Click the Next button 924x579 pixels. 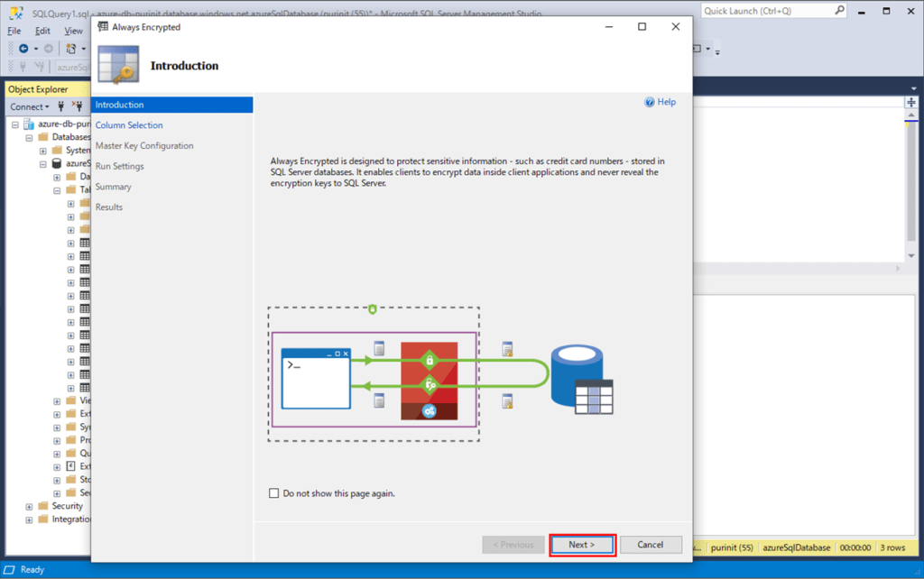(x=582, y=545)
